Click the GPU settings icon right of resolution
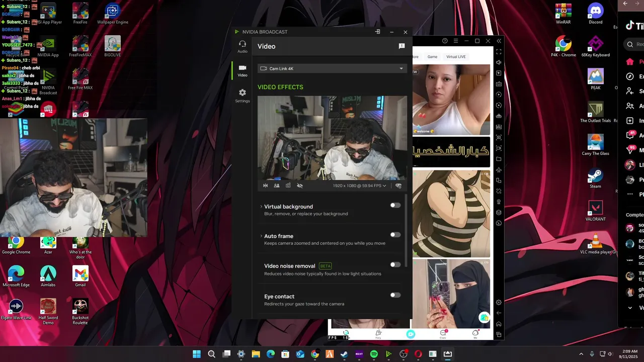This screenshot has width=644, height=362. [398, 186]
